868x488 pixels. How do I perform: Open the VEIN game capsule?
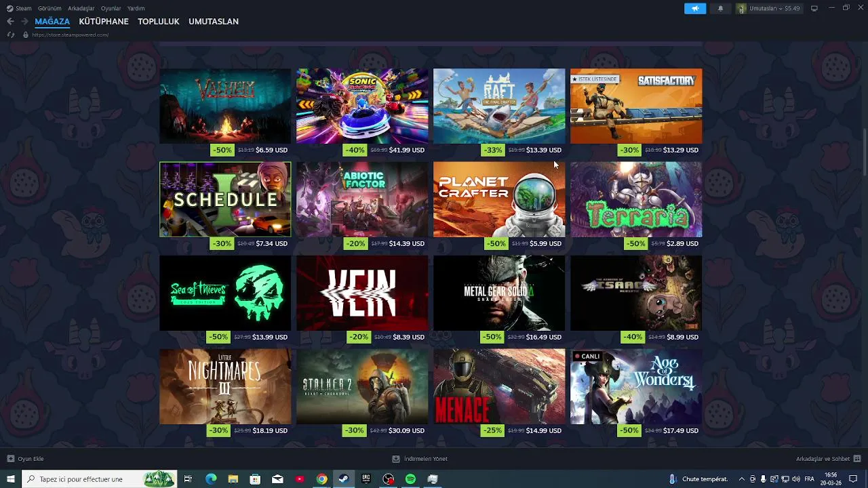pos(362,293)
